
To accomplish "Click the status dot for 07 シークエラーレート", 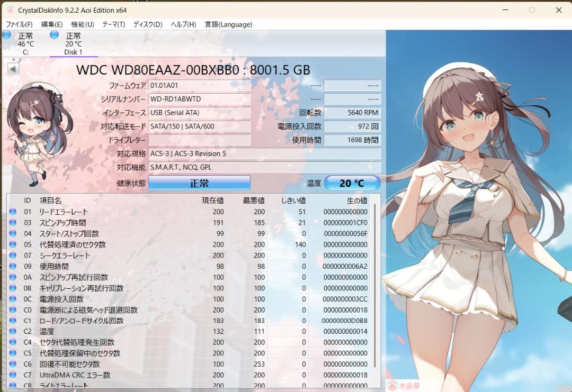I will coord(13,256).
